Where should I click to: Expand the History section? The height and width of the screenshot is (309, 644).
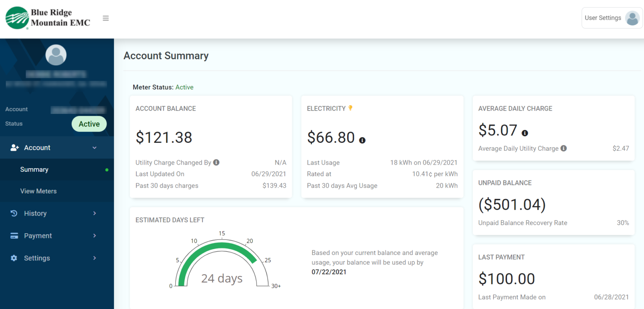tap(57, 213)
